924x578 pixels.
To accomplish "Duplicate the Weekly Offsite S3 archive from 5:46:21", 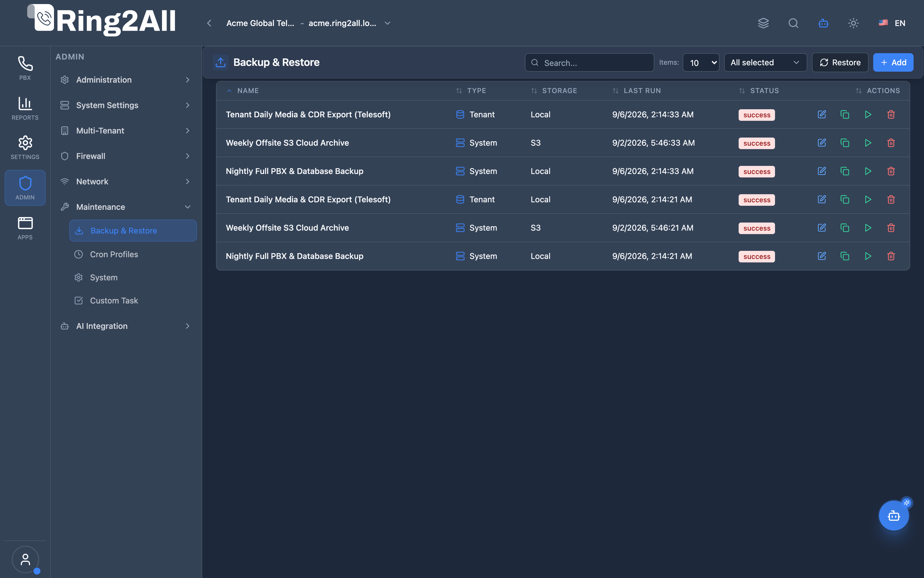I will (x=845, y=228).
